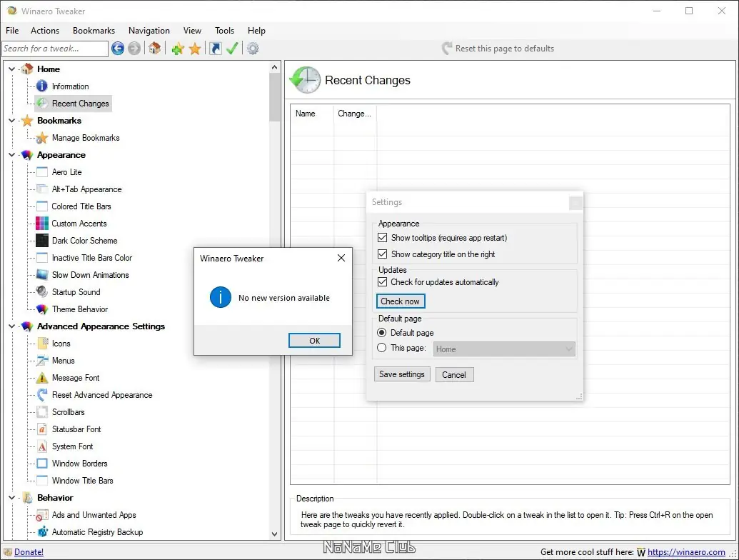Collapse the Home tree category
The image size is (739, 560).
click(12, 69)
